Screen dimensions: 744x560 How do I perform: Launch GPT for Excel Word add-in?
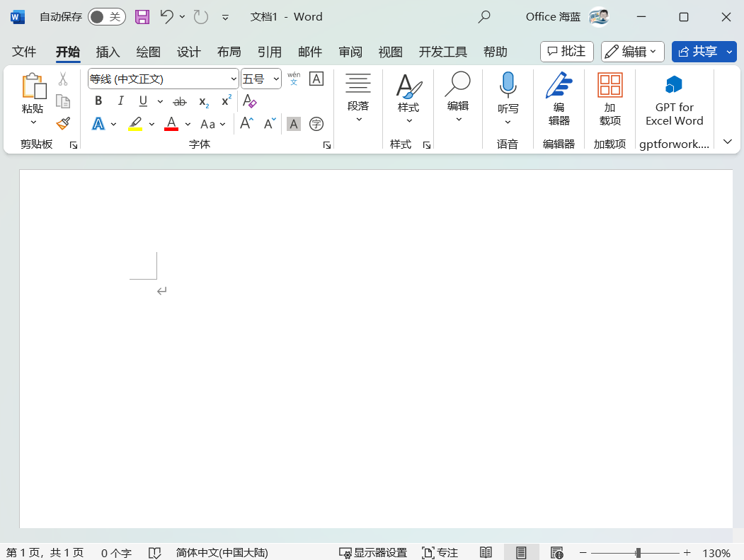[674, 100]
